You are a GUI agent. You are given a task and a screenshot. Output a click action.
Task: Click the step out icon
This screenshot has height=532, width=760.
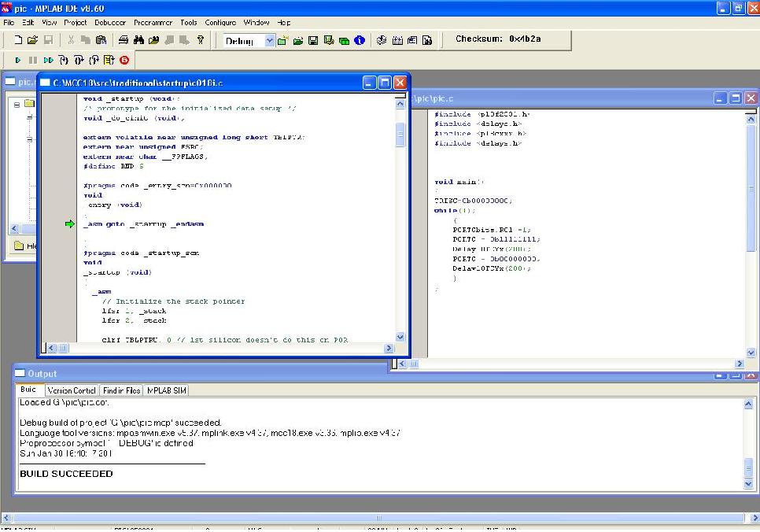(x=94, y=60)
